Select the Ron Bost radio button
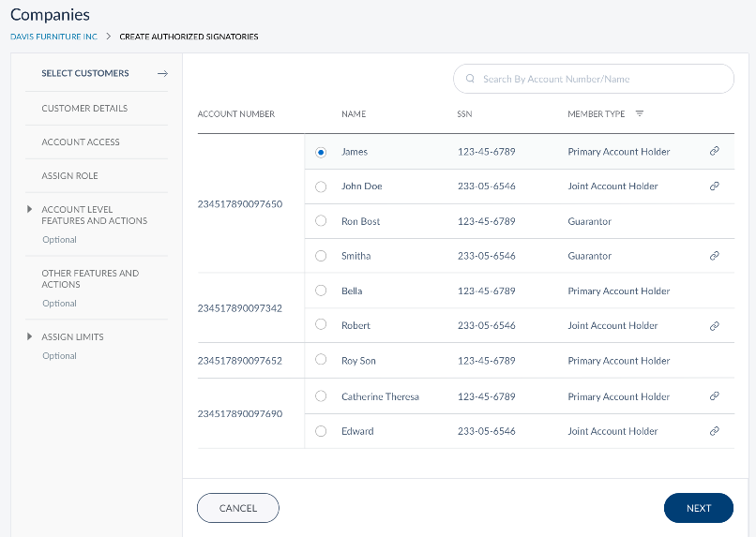756x537 pixels. [x=321, y=221]
